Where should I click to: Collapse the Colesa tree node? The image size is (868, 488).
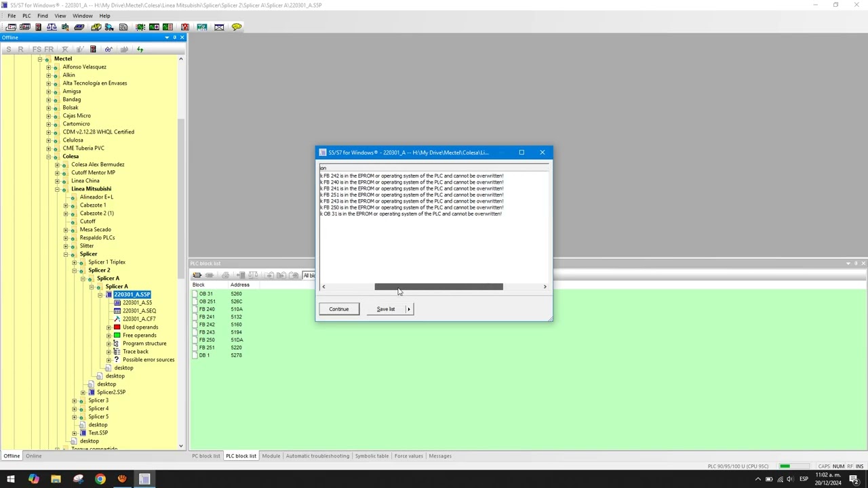(x=48, y=157)
